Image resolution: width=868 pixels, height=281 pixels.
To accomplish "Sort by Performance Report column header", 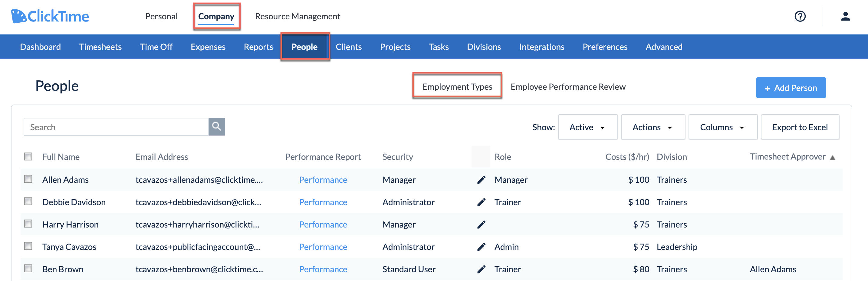I will point(323,157).
